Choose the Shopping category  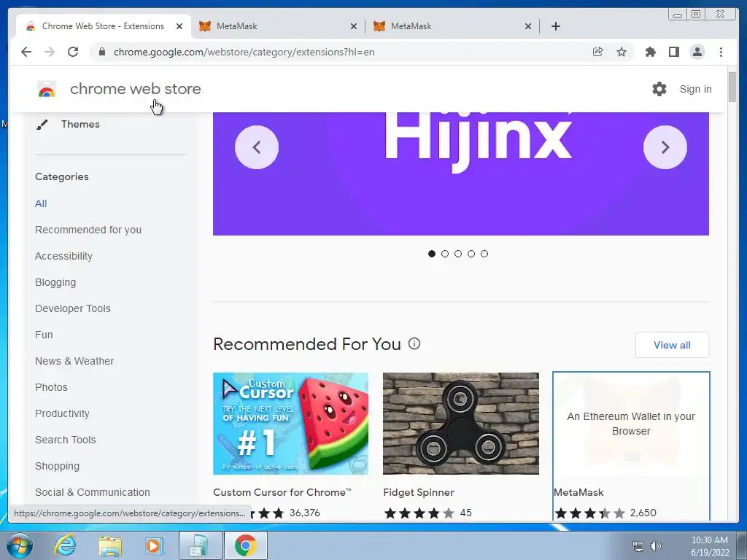point(57,466)
